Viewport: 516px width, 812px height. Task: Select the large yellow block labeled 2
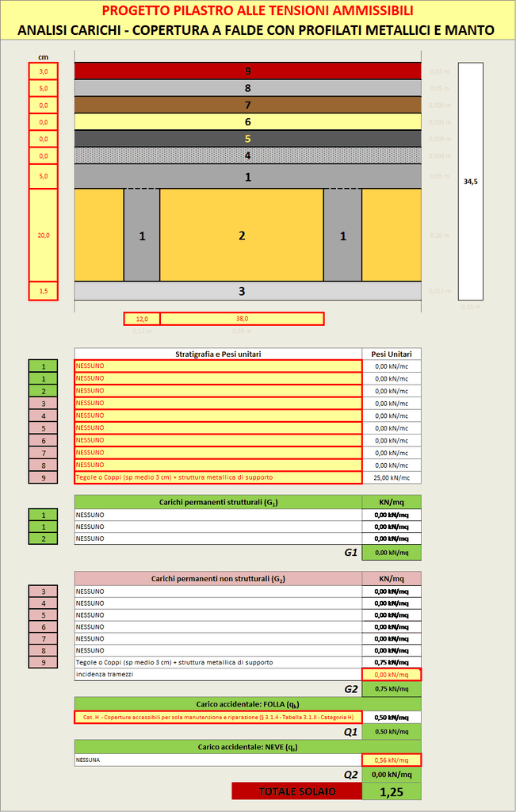(x=242, y=235)
